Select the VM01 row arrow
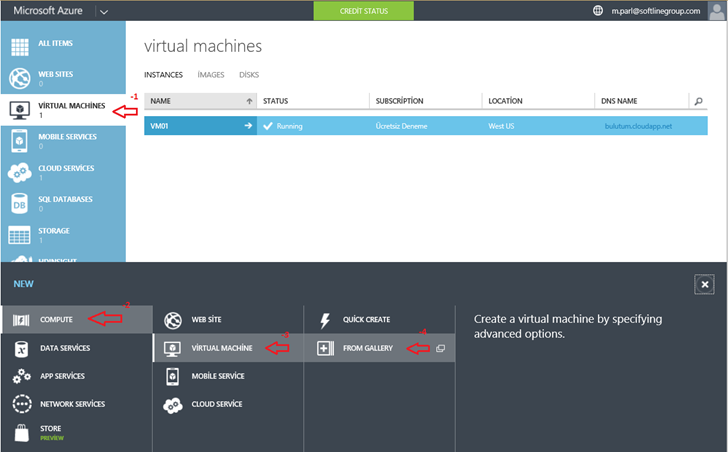The width and height of the screenshot is (728, 452). tap(248, 126)
